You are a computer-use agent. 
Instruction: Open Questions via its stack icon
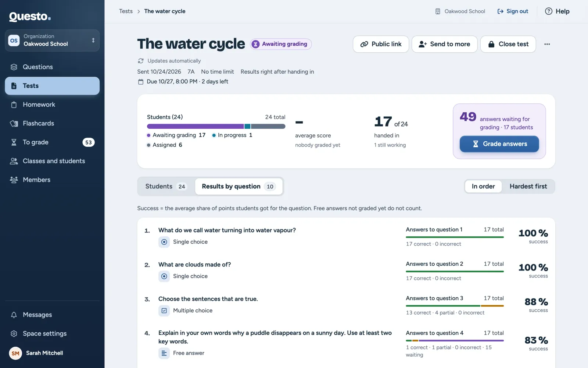click(x=14, y=67)
